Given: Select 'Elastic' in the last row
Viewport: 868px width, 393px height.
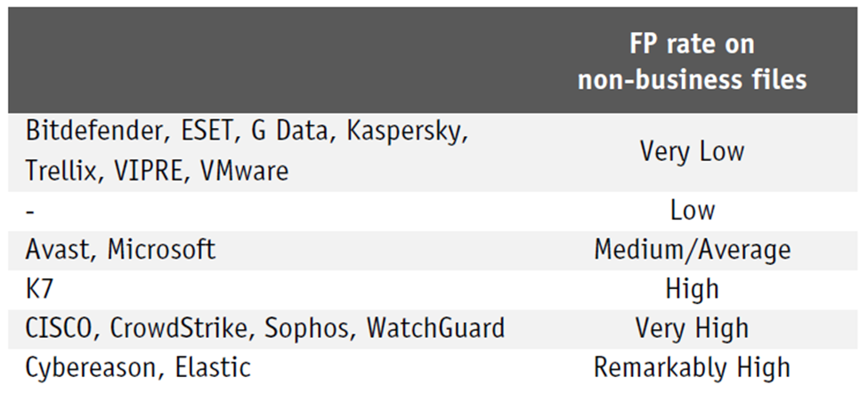Looking at the screenshot, I should tap(213, 367).
